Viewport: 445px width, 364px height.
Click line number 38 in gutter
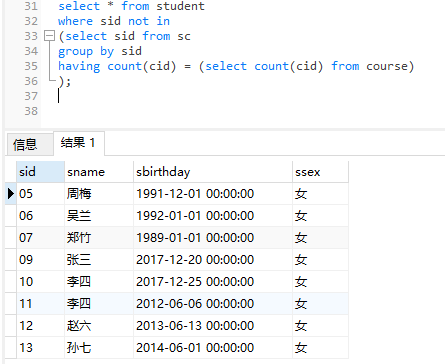31,111
